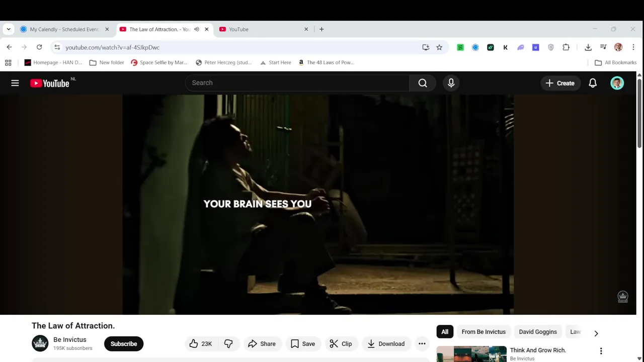
Task: Open Be Invictus channel avatar
Action: coord(40,343)
